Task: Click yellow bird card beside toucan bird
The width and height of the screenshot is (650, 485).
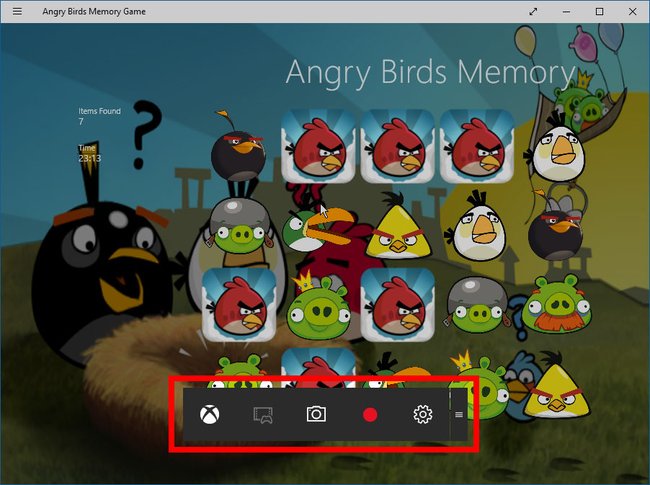Action: tap(398, 226)
